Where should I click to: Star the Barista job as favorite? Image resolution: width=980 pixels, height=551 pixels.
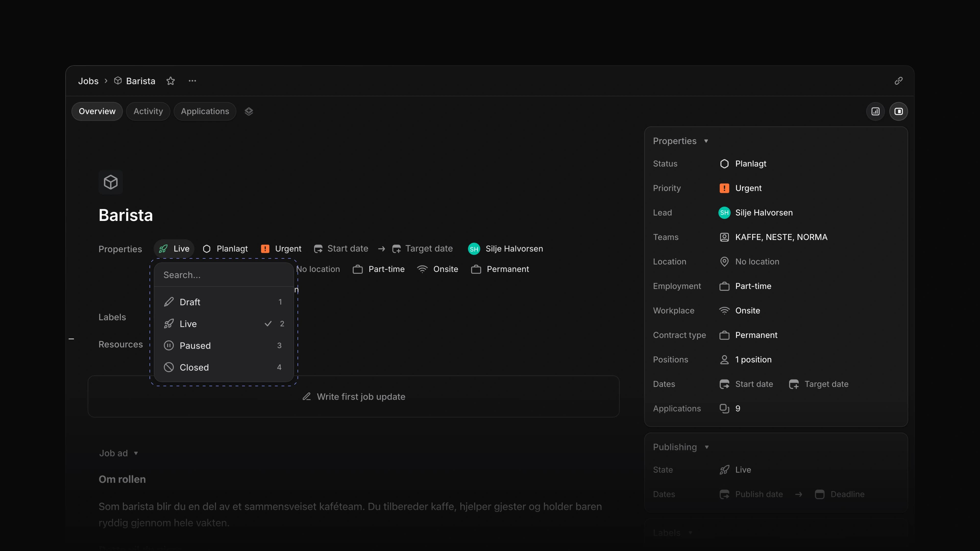point(170,81)
